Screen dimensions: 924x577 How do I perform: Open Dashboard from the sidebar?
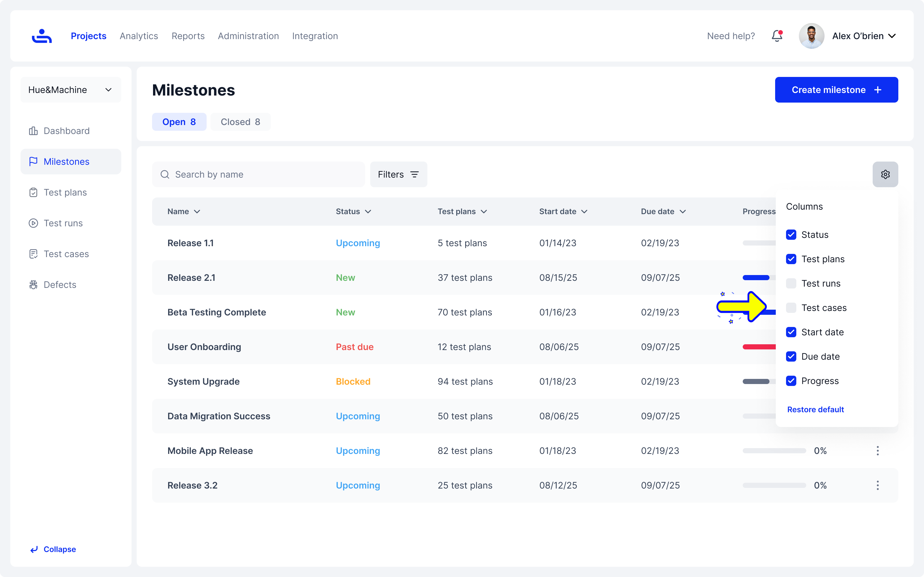pos(66,131)
